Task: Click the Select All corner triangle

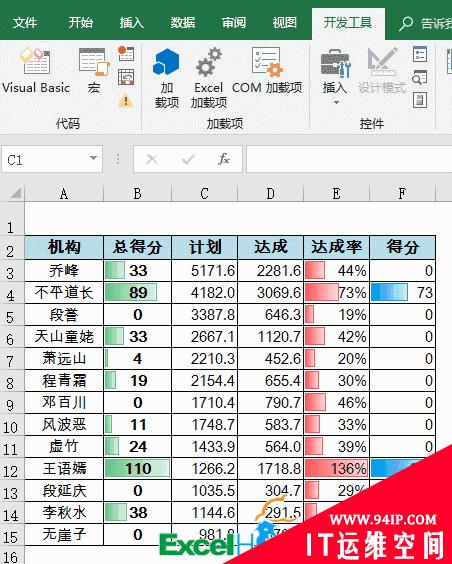Action: pos(15,193)
